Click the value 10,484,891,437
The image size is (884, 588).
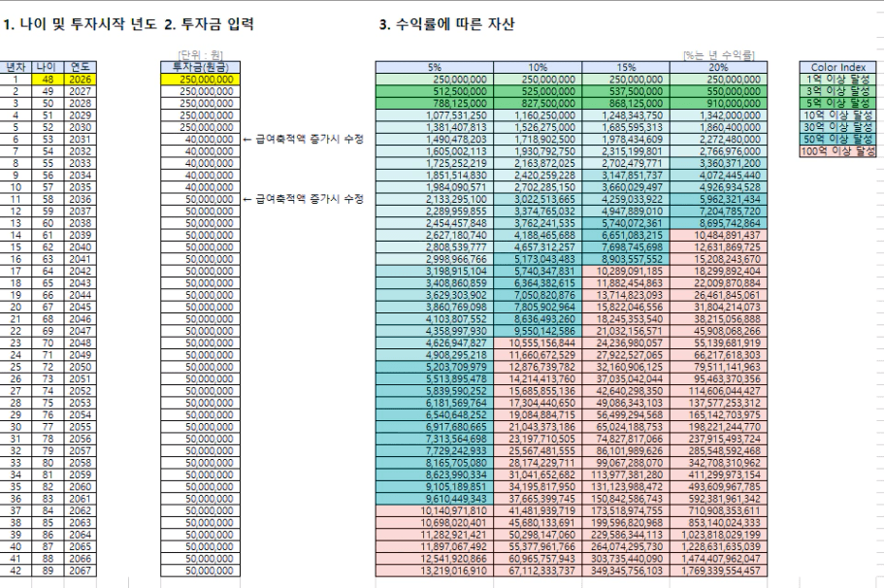click(x=719, y=235)
